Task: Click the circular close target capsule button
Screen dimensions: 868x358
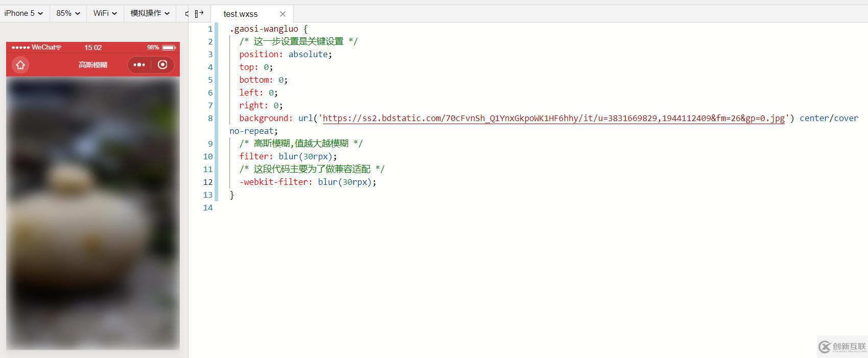Action: pyautogui.click(x=162, y=65)
